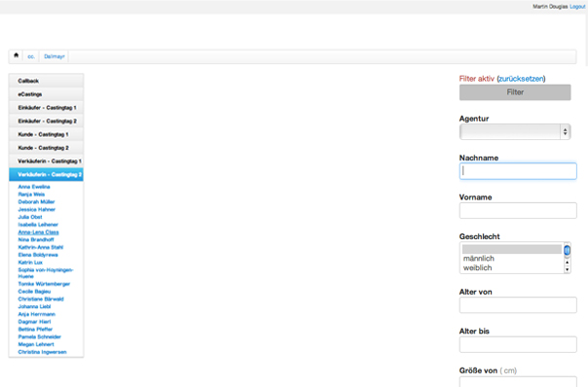Click the Geschlecht list scroll-up arrow
This screenshot has height=387, width=588.
pos(567,263)
